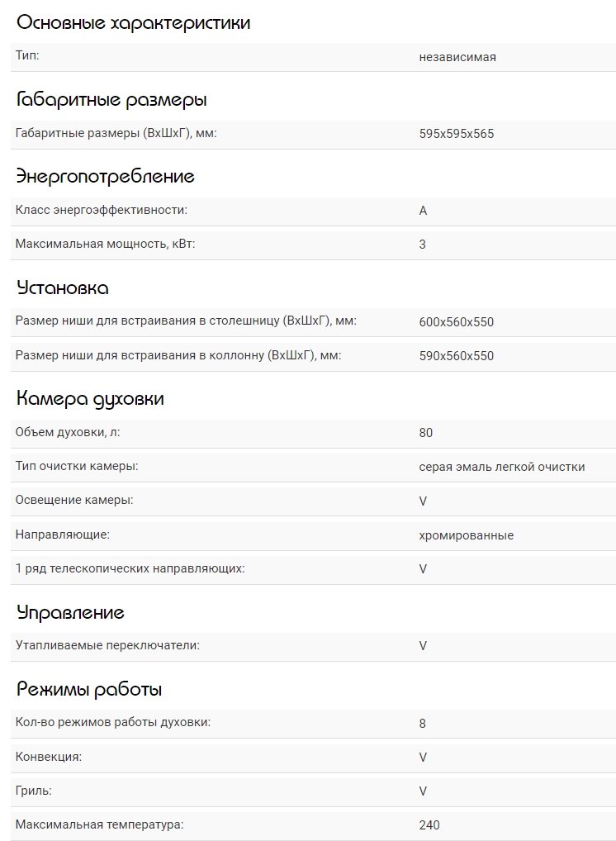Select the 600x560x550 countertop niche value
Image resolution: width=616 pixels, height=841 pixels.
tap(457, 322)
